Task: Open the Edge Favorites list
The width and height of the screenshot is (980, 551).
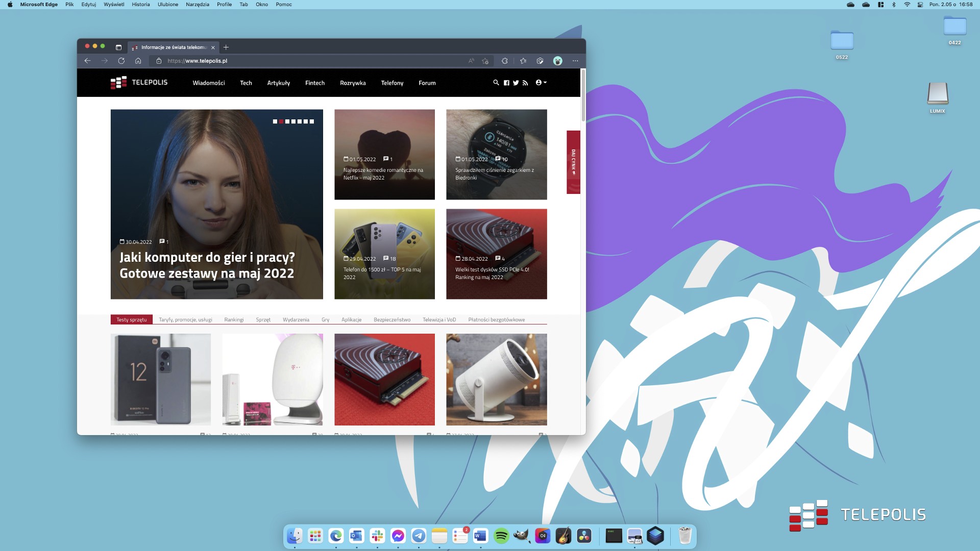Action: coord(523,61)
